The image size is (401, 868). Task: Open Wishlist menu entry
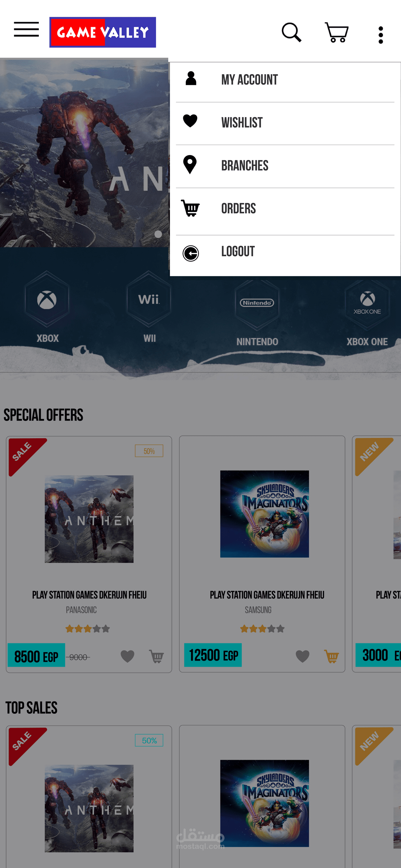pos(285,123)
